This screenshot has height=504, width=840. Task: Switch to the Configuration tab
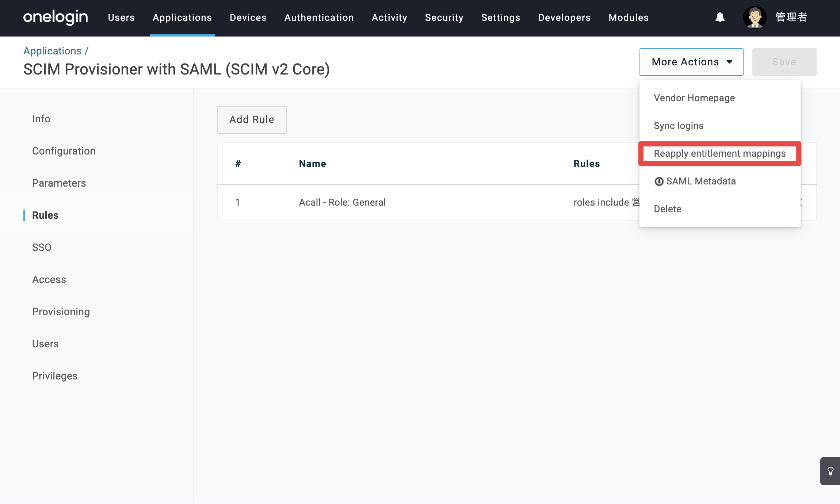pyautogui.click(x=64, y=151)
